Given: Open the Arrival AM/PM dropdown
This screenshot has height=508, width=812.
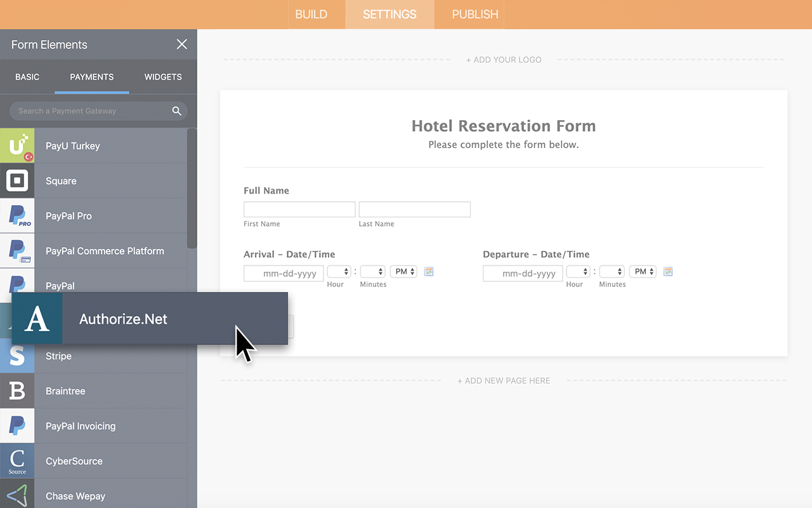Looking at the screenshot, I should point(403,271).
